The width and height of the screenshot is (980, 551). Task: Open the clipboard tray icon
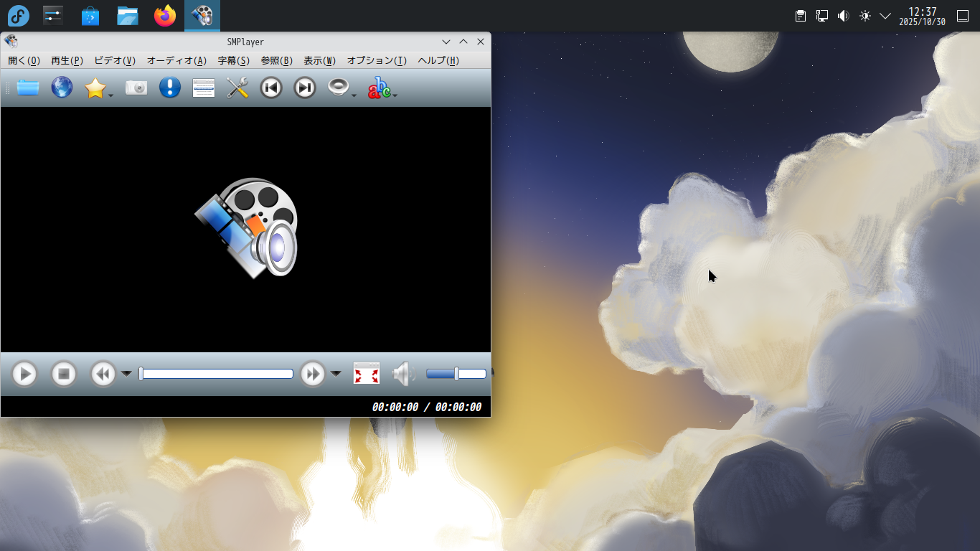click(801, 16)
